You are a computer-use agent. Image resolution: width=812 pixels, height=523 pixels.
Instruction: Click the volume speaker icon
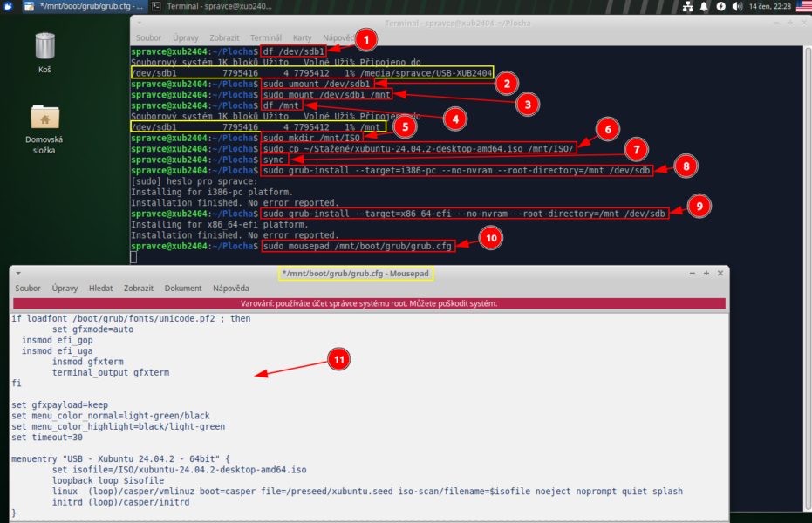tap(737, 6)
